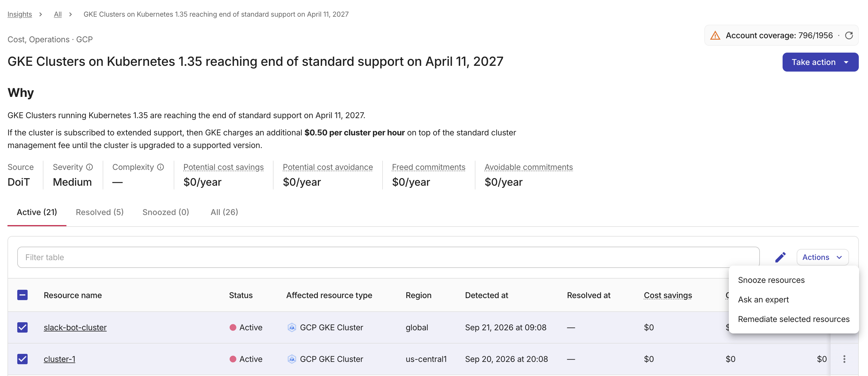
Task: Uncheck the cluster-1 row checkbox
Action: coord(22,359)
